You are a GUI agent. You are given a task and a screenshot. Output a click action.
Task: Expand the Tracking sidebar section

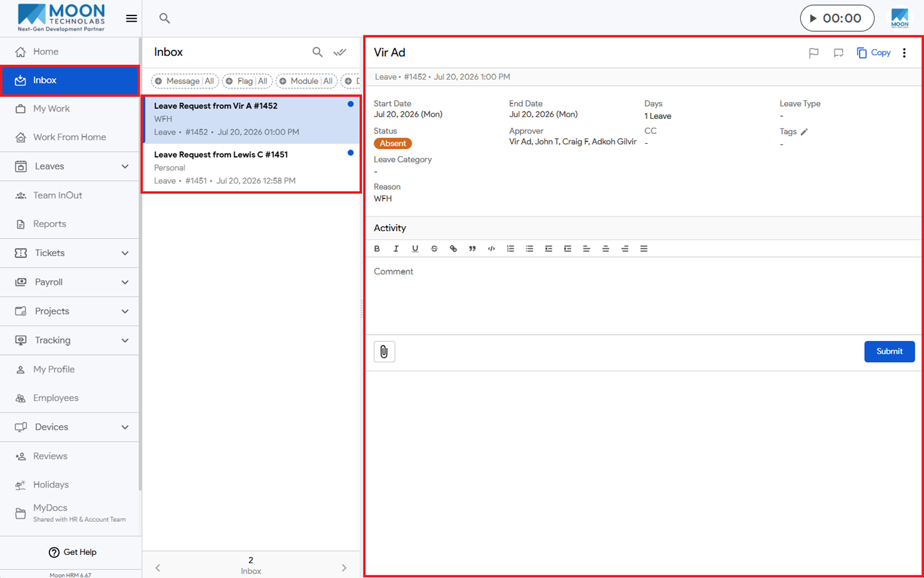[x=69, y=340]
